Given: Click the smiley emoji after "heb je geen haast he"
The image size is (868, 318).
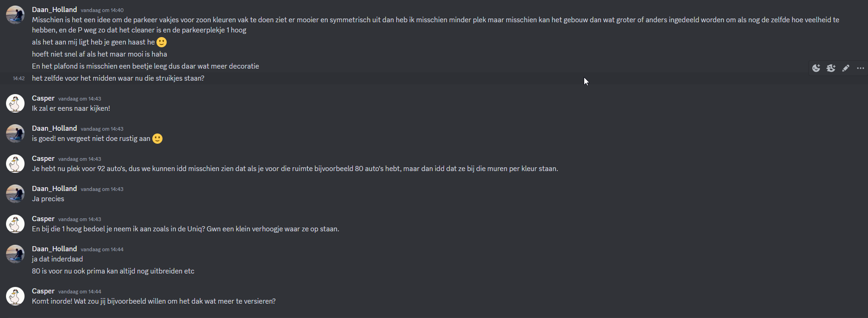Looking at the screenshot, I should pos(162,42).
